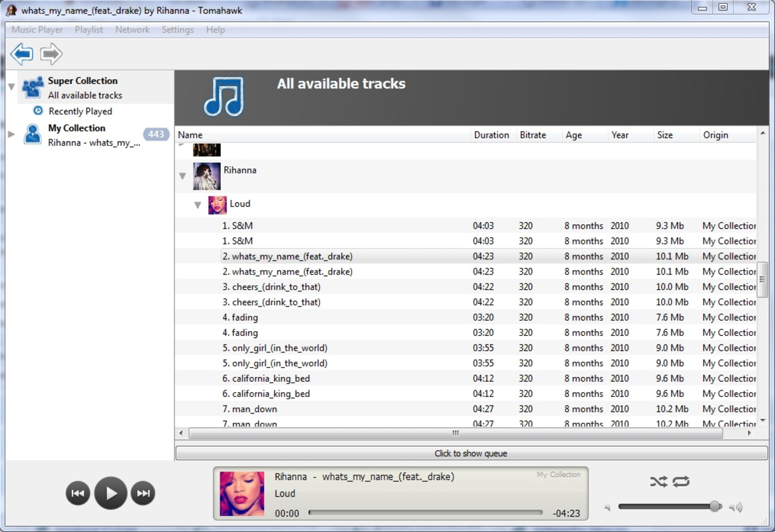The width and height of the screenshot is (775, 532).
Task: Open the Music Player menu
Action: point(37,30)
